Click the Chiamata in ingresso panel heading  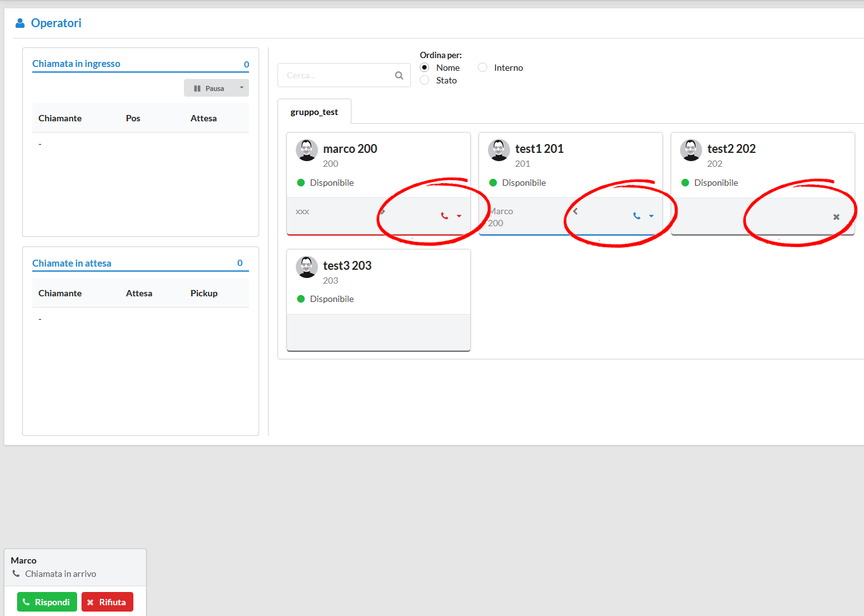[76, 64]
